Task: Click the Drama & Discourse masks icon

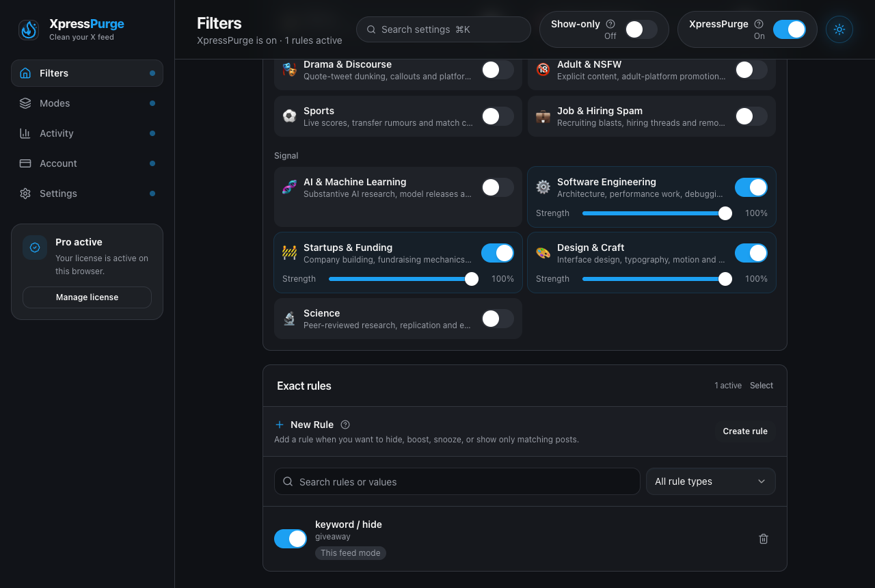Action: click(290, 70)
